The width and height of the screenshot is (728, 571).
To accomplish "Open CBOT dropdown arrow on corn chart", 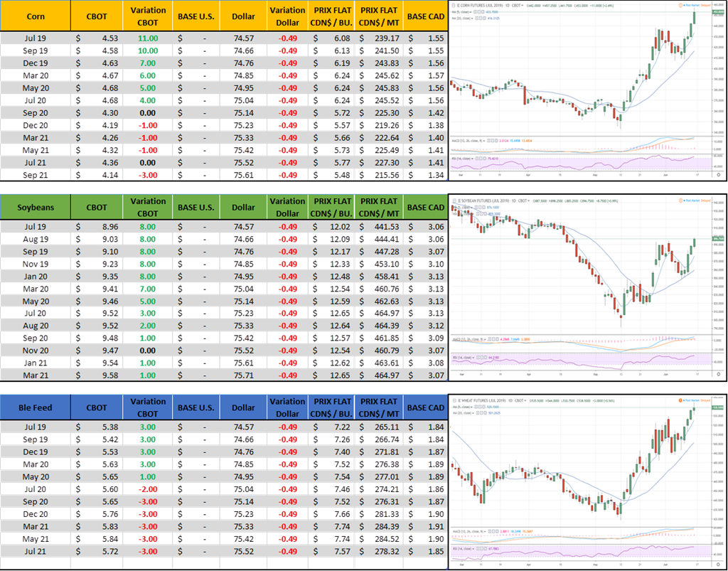I will (522, 4).
